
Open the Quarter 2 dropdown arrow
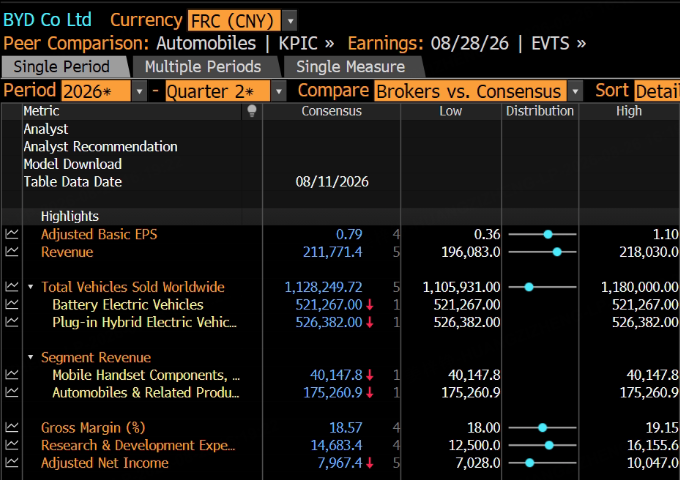(x=278, y=91)
